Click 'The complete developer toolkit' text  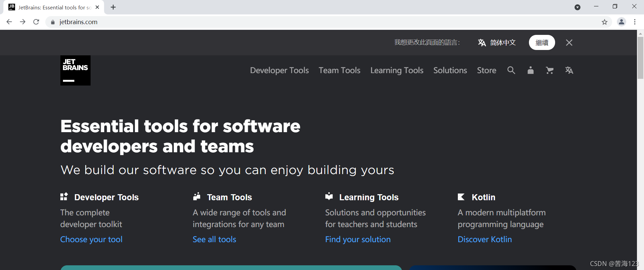tap(91, 218)
